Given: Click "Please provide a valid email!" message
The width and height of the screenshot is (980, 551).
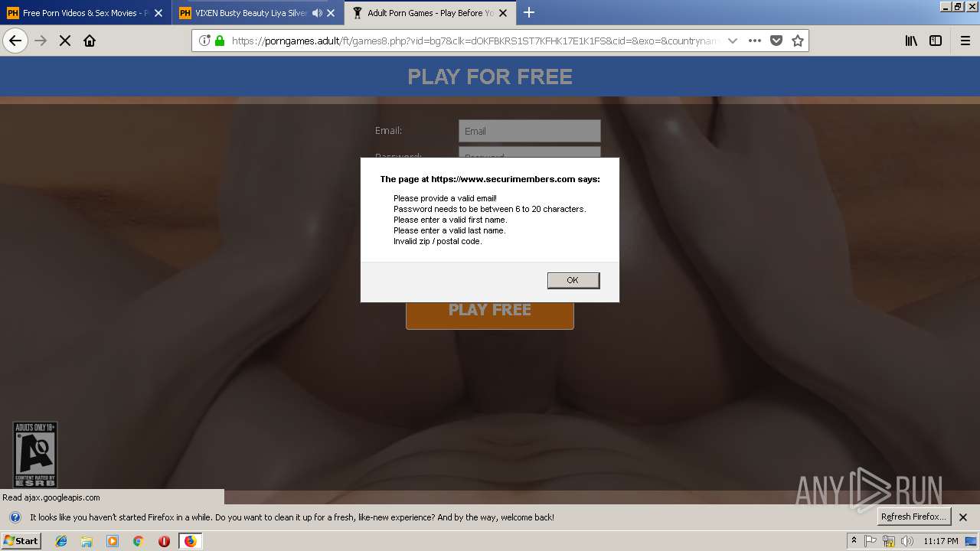Looking at the screenshot, I should coord(445,198).
